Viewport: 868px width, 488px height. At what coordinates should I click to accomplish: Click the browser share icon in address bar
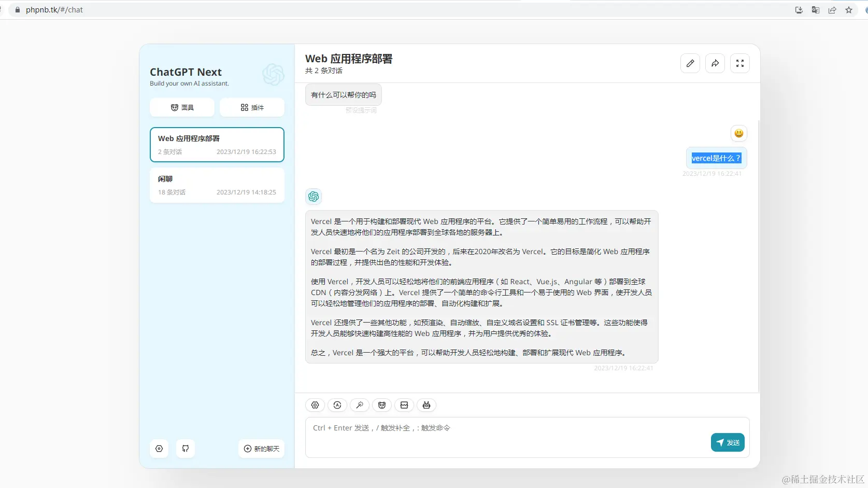tap(832, 10)
